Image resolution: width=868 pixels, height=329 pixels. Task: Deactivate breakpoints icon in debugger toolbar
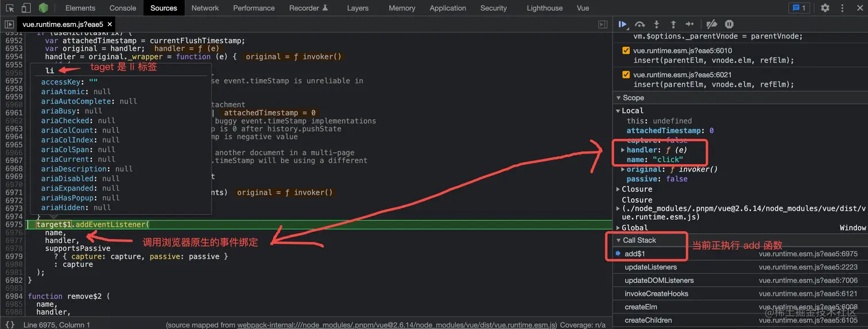[x=711, y=24]
